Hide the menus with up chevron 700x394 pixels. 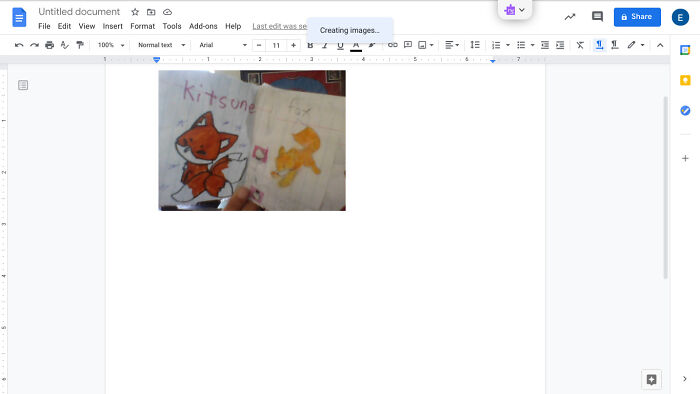660,45
